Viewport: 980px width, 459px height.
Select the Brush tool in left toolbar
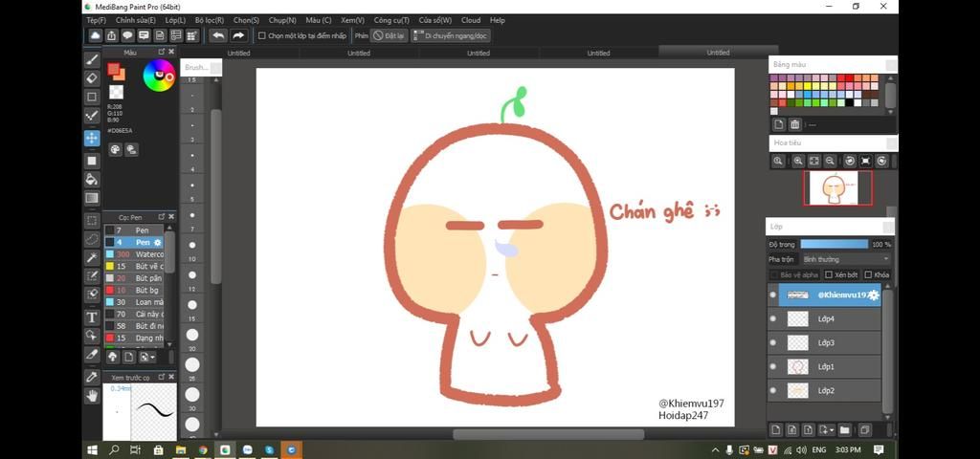(x=92, y=59)
